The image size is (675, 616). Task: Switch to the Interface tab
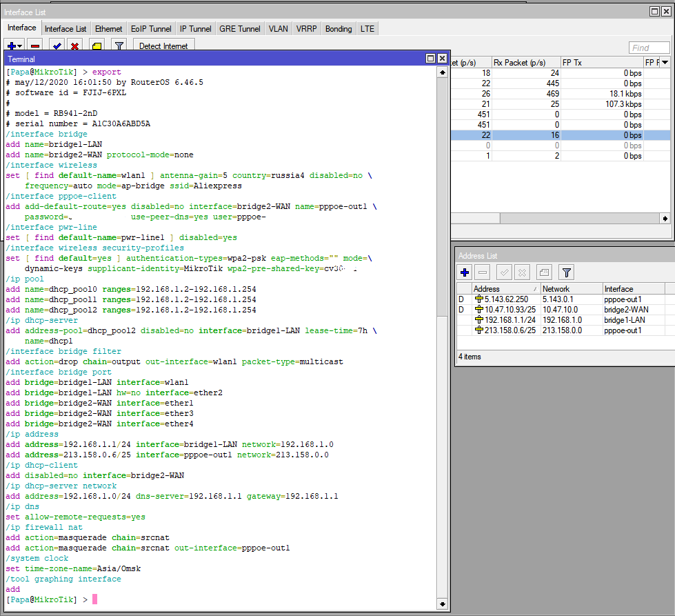click(22, 28)
